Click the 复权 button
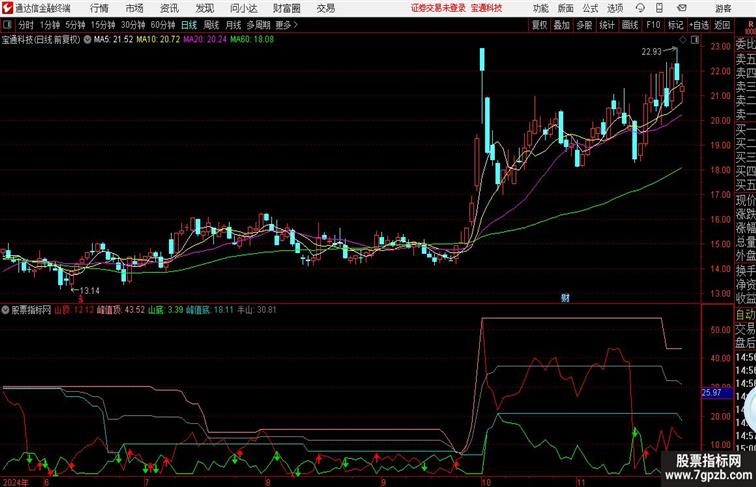The height and width of the screenshot is (487, 756). pyautogui.click(x=539, y=25)
